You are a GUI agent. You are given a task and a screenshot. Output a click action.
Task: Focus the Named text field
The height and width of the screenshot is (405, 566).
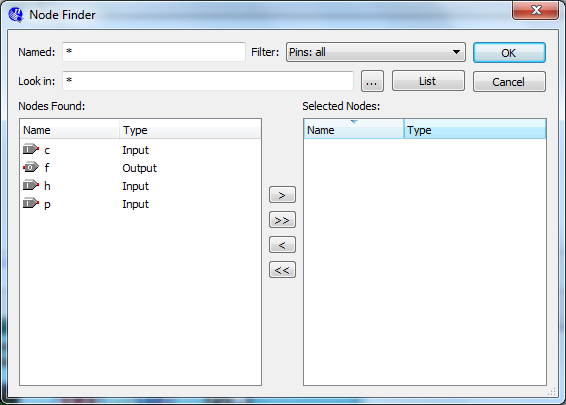[x=154, y=52]
